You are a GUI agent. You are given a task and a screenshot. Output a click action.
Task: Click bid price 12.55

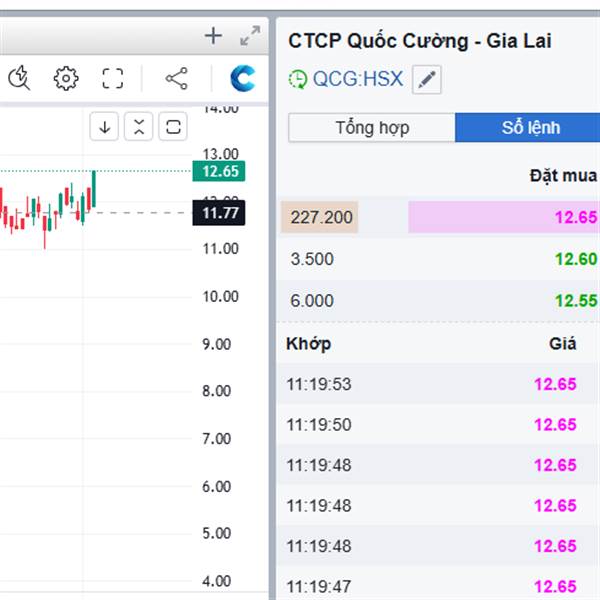coord(576,301)
